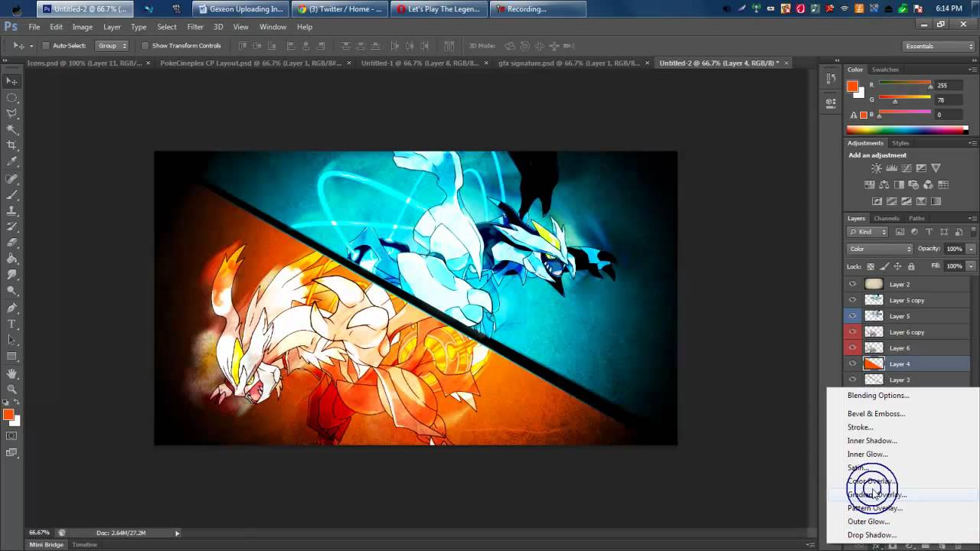980x551 pixels.
Task: Add a Black & White adjustment
Action: coord(899,184)
